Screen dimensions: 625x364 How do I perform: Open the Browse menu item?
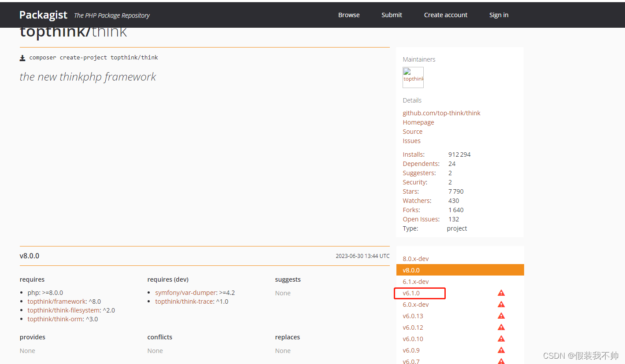(349, 15)
